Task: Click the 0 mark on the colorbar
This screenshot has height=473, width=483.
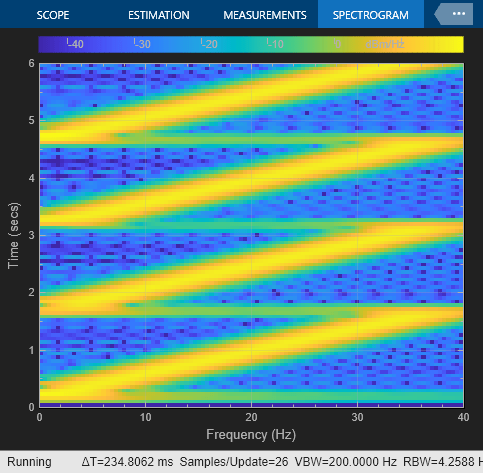Action: [x=337, y=44]
